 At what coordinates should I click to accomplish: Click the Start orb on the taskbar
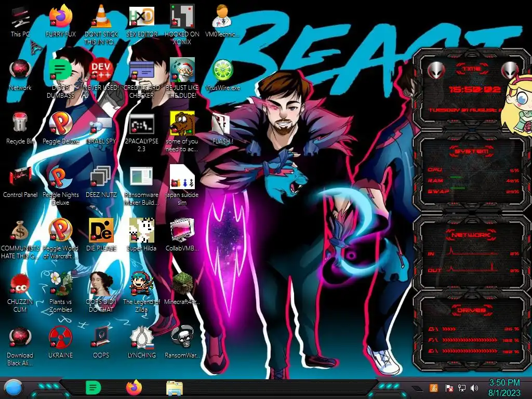click(x=13, y=388)
